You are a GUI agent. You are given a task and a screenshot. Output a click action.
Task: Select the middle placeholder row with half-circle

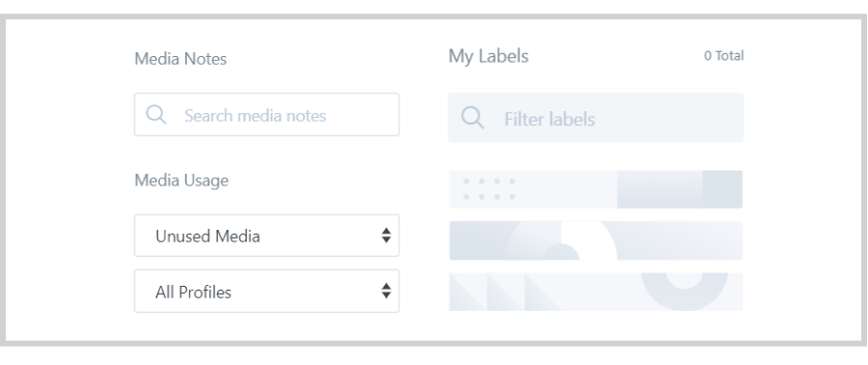tap(596, 240)
